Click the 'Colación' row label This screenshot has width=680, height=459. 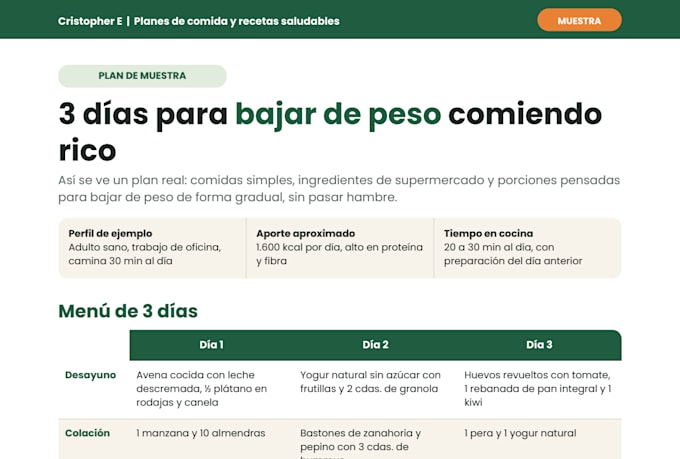(87, 433)
